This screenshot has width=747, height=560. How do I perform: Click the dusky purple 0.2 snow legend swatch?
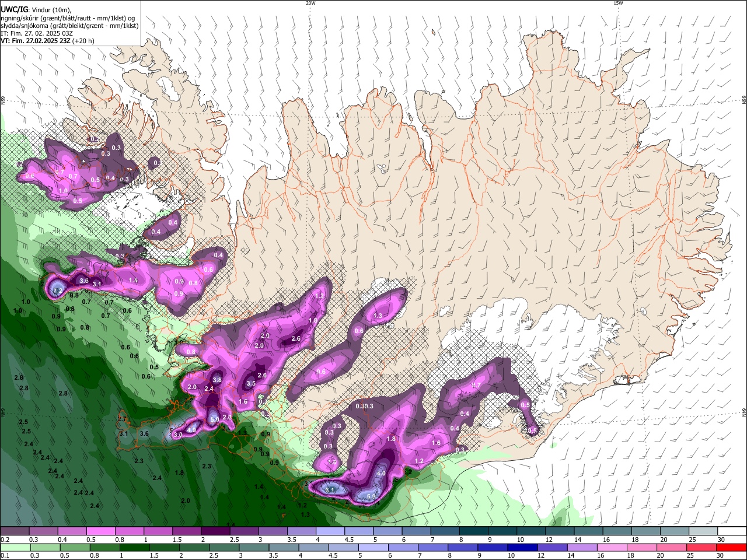(x=15, y=531)
